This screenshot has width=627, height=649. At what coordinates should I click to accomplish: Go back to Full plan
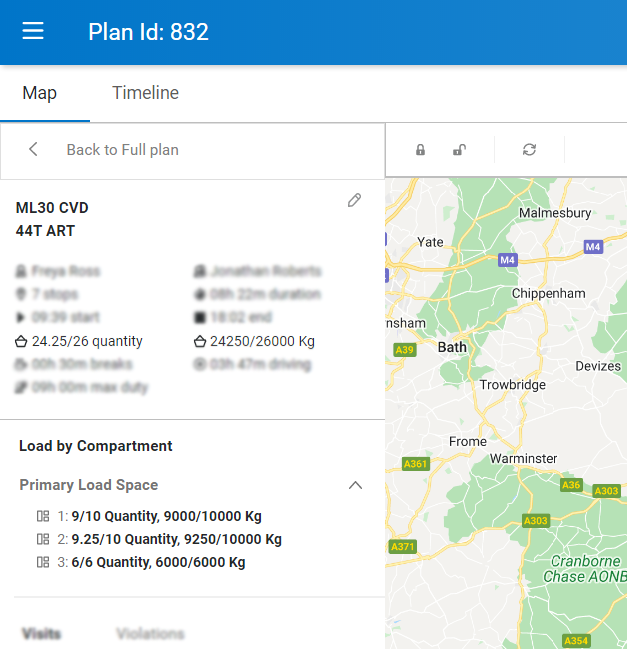click(x=122, y=150)
